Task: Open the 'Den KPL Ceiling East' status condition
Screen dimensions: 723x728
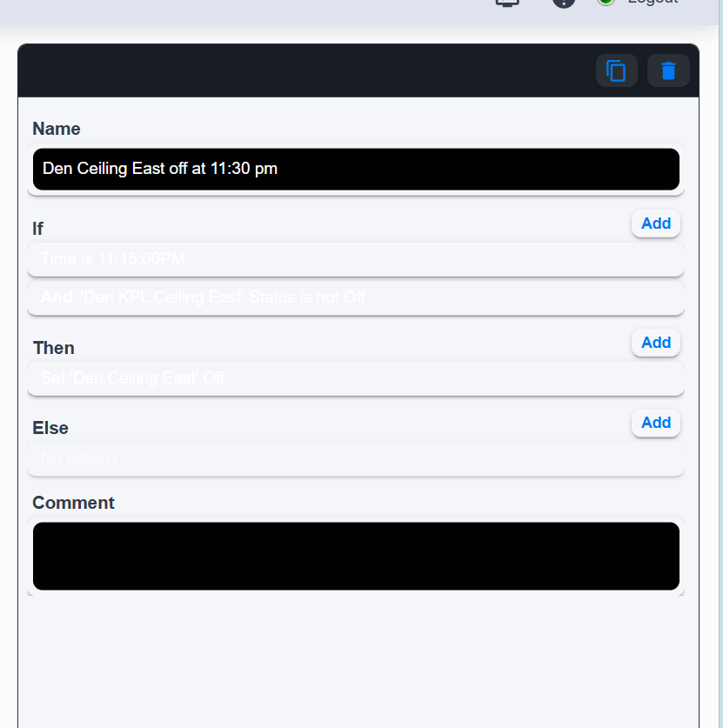Action: pos(356,297)
